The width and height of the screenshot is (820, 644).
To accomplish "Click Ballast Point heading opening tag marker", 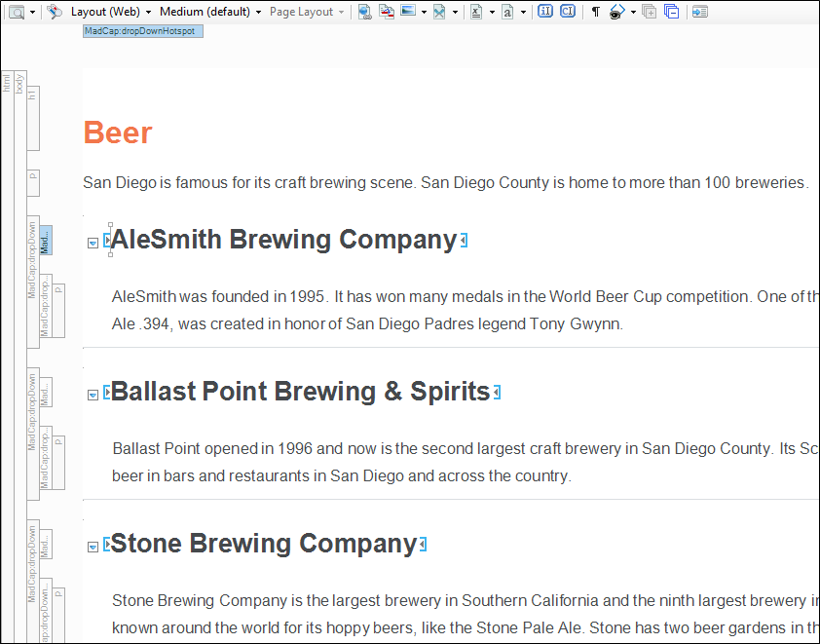I will click(x=107, y=392).
